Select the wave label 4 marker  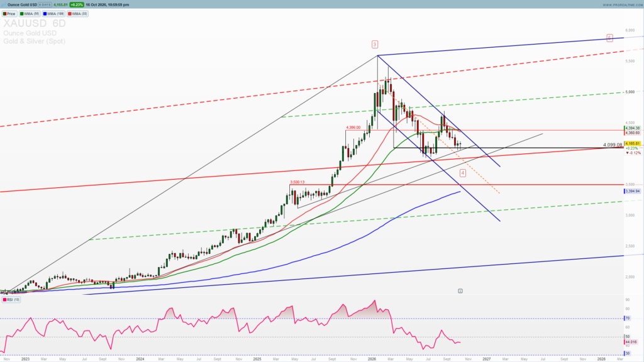coord(463,173)
